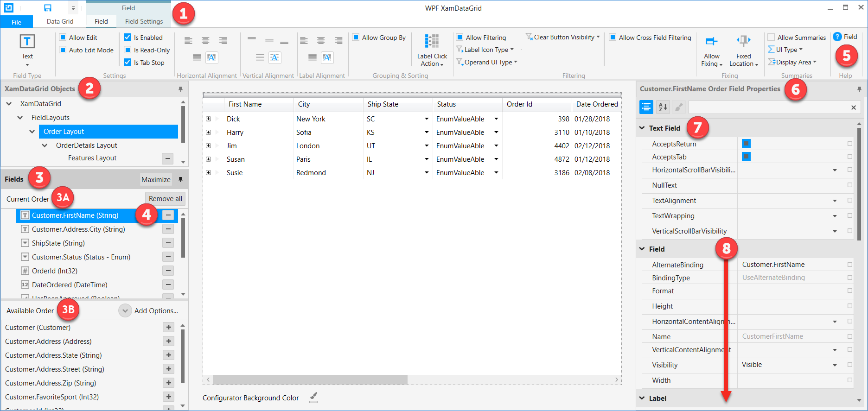
Task: Click the Allow Fixing icon
Action: coord(711,42)
